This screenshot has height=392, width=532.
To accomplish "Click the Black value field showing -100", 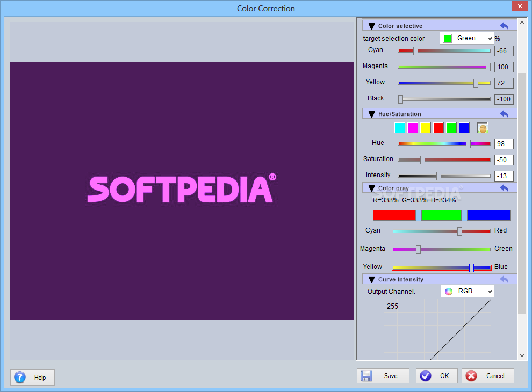I will [x=504, y=99].
